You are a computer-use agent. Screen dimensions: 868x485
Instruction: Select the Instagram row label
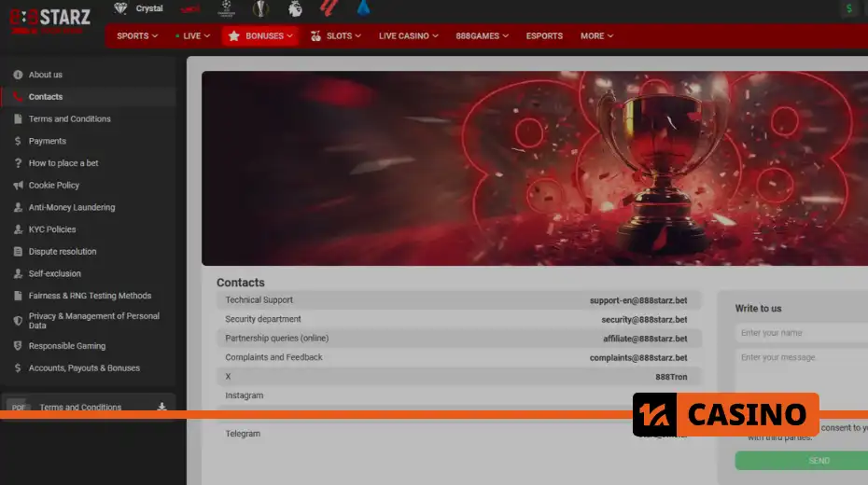[245, 395]
